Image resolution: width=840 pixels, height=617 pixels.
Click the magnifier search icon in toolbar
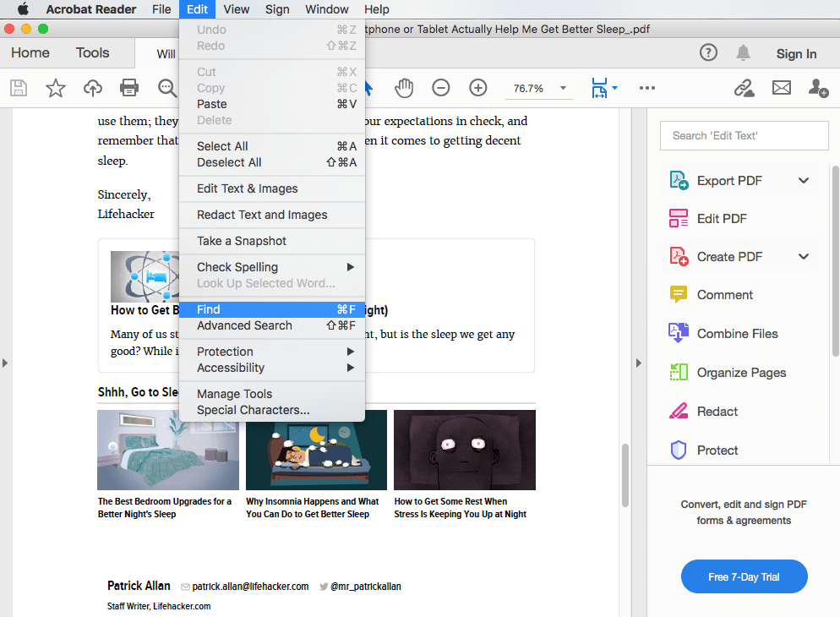coord(166,88)
